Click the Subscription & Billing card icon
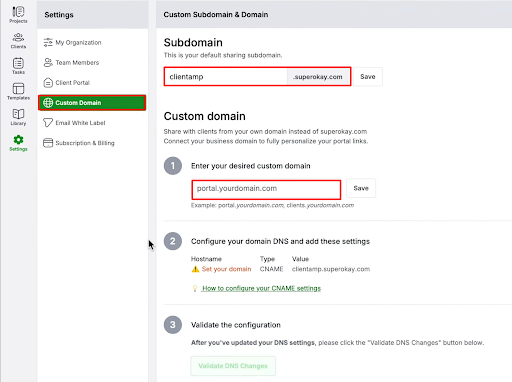This screenshot has height=382, width=512. (48, 143)
